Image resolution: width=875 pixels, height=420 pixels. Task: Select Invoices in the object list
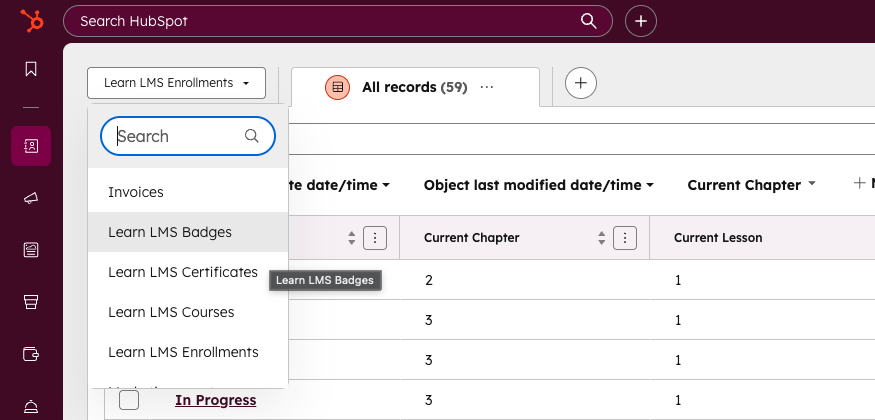pos(136,192)
